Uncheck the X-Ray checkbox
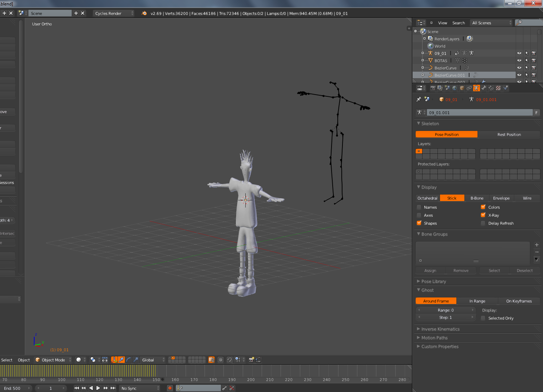 [483, 215]
